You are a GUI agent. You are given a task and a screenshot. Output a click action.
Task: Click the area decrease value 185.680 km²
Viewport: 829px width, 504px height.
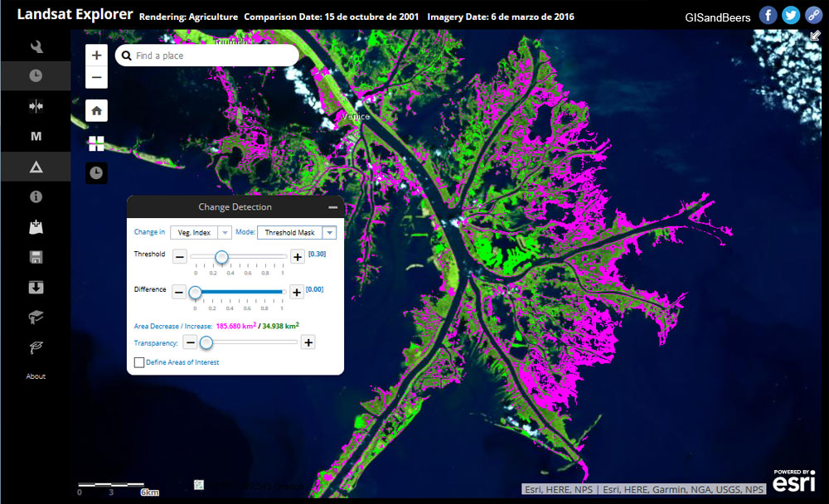point(235,326)
